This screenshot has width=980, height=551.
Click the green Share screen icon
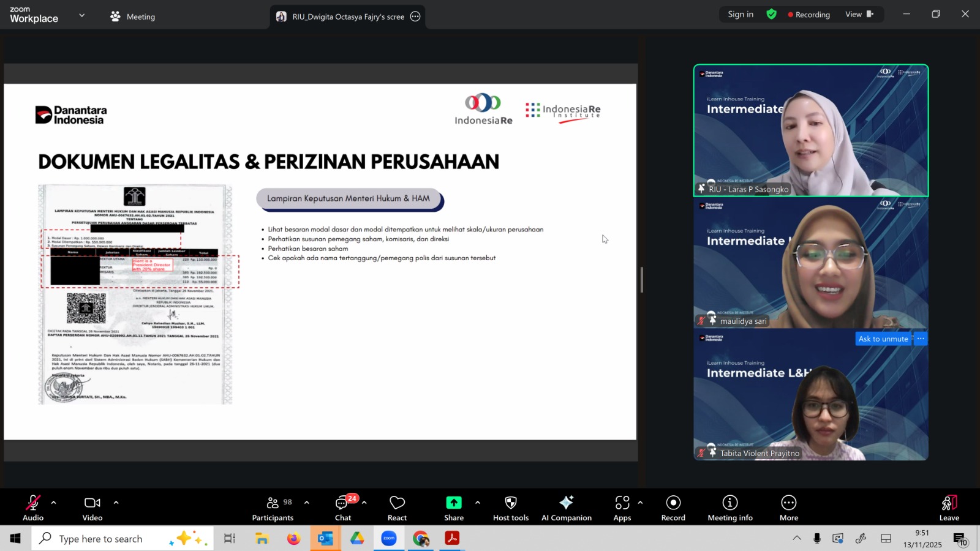453,503
